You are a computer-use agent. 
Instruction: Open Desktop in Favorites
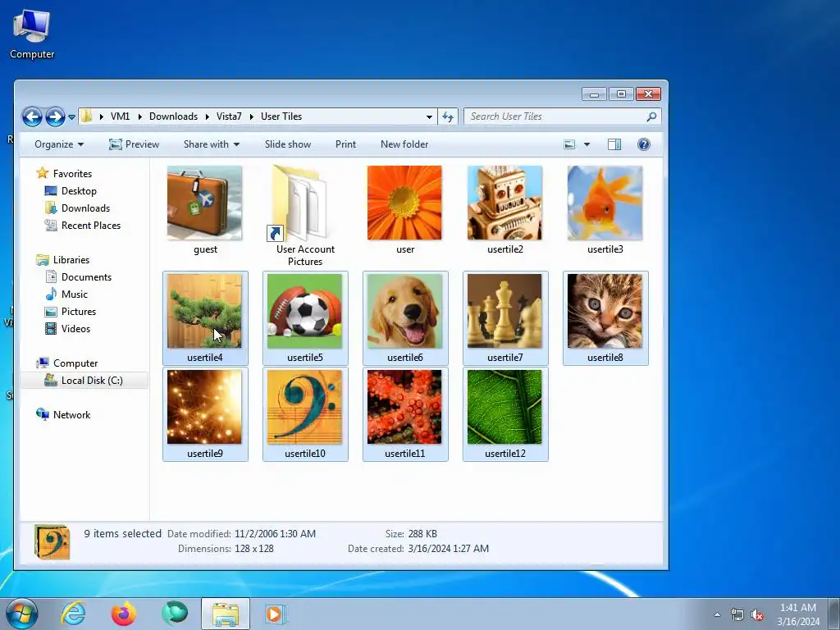(x=79, y=190)
